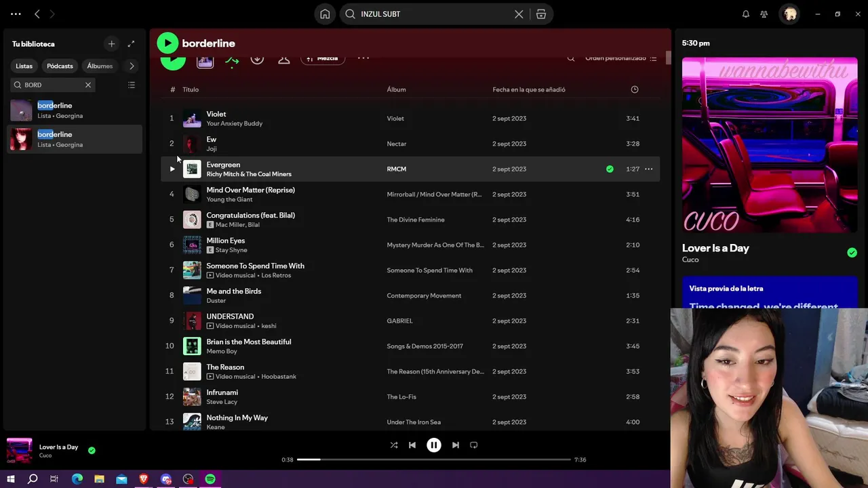The width and height of the screenshot is (868, 488).
Task: Toggle shuffle in the player controls
Action: point(394,445)
